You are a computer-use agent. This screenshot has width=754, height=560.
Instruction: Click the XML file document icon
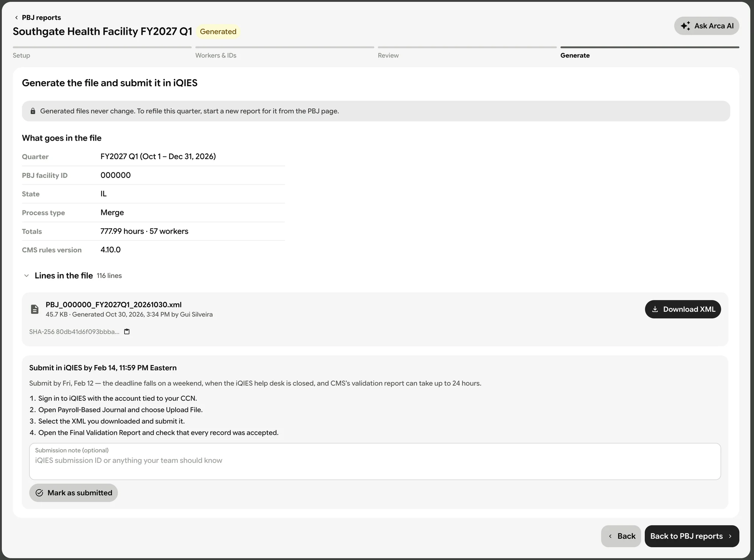pos(35,309)
